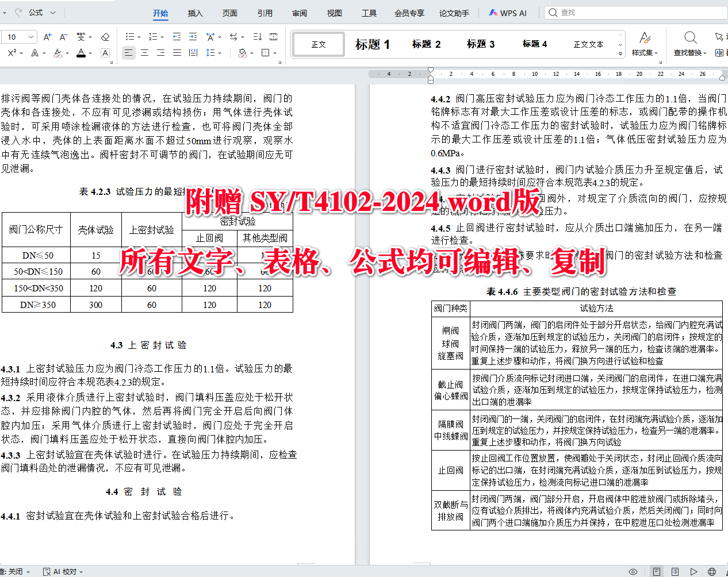Click the superscript X² icon
The height and width of the screenshot is (577, 728).
click(x=12, y=53)
